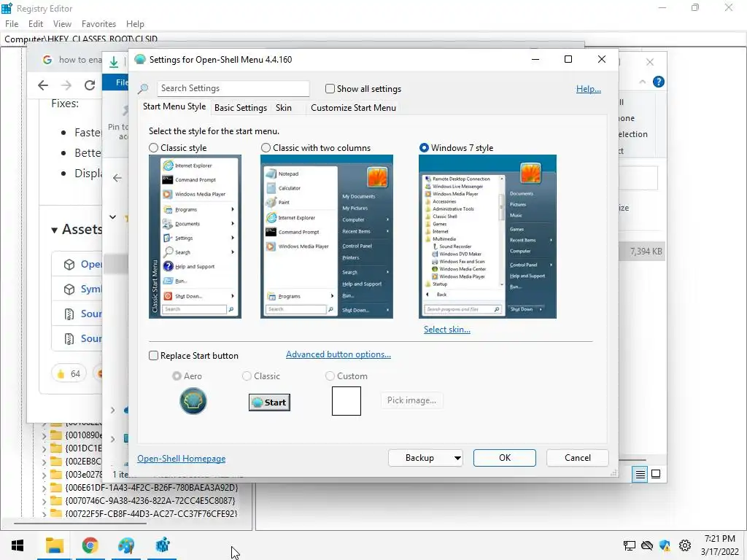Check the Replace Start button box

(x=153, y=356)
